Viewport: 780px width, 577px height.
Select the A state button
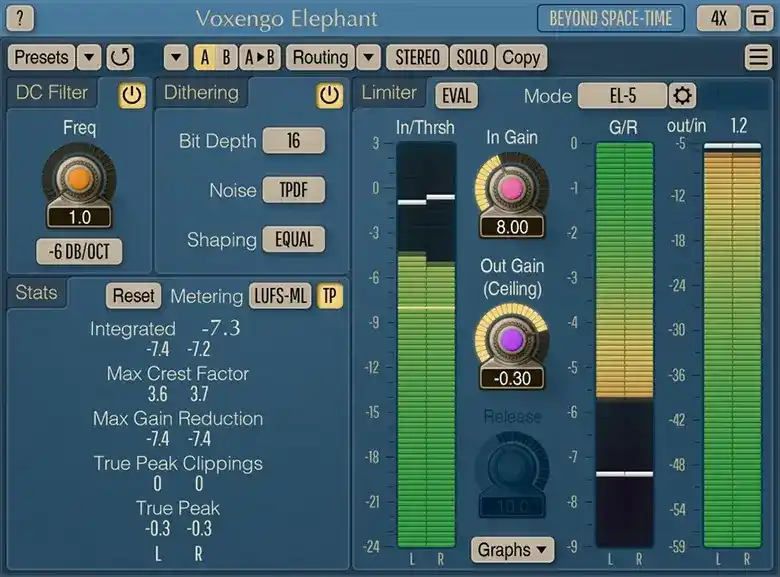[204, 57]
